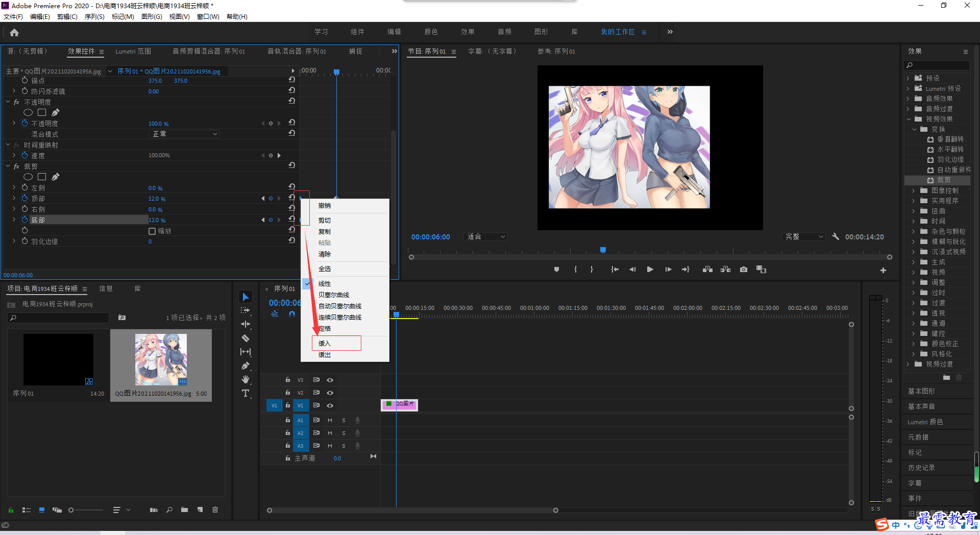Screen dimensions: 980x535
Task: Open Essential Graphics panel
Action: point(921,391)
